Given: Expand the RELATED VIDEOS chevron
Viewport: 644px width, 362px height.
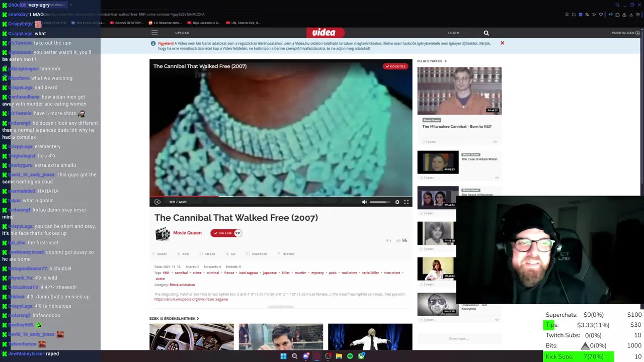Looking at the screenshot, I should coord(445,61).
